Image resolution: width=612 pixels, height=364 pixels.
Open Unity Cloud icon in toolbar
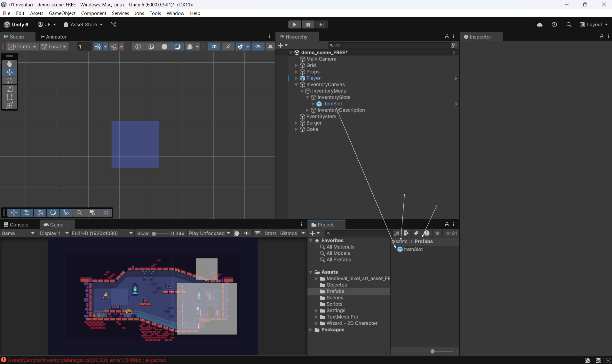click(x=539, y=25)
